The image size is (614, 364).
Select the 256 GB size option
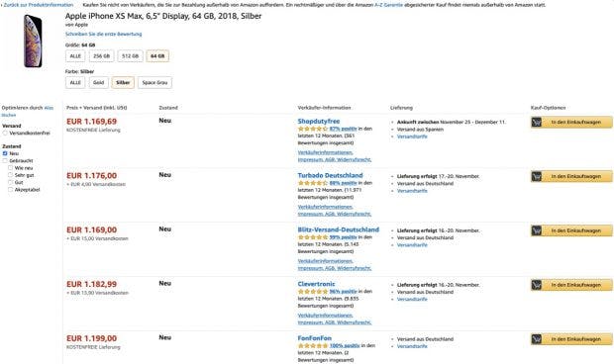102,56
